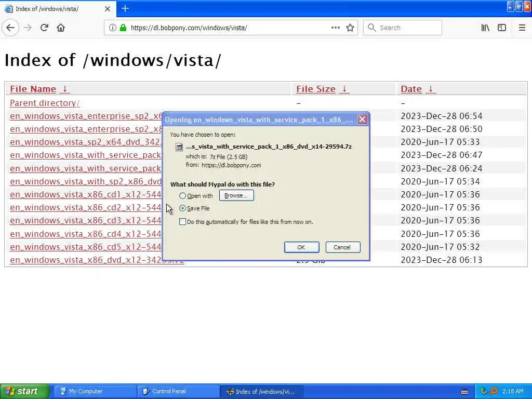Click the 7z file icon in dialog

point(179,147)
